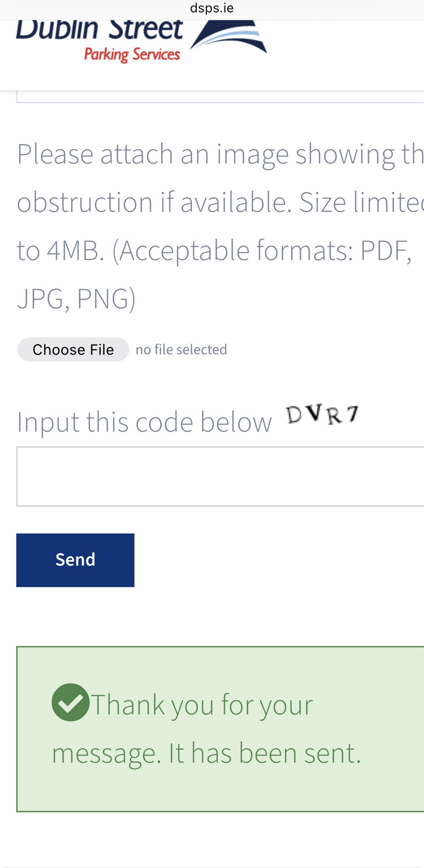This screenshot has height=868, width=424.
Task: Click the 'obstruction if available' text line
Action: tap(220, 202)
